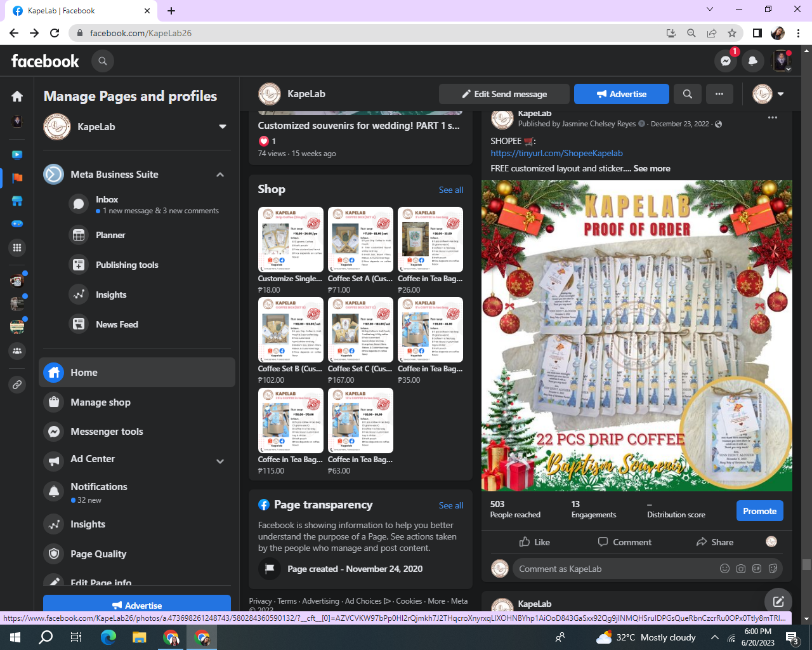
Task: Click the Comment button on the post
Action: point(625,542)
